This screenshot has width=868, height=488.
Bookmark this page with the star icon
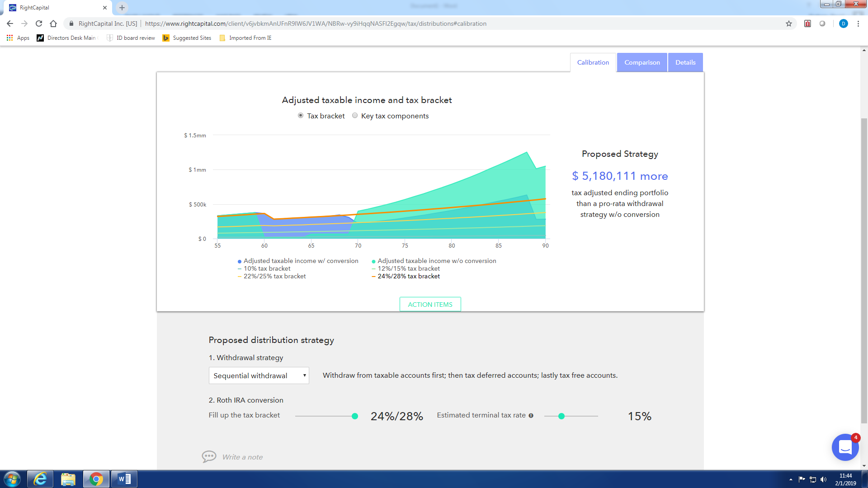789,23
